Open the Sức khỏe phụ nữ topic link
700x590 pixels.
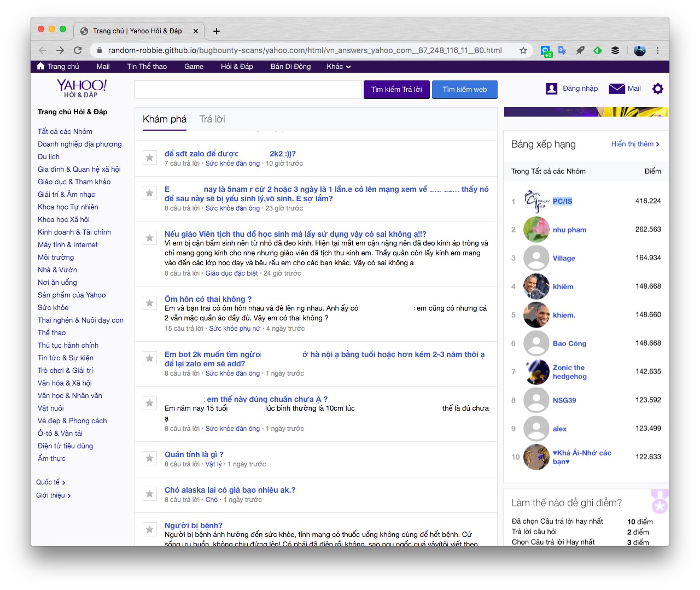[235, 329]
